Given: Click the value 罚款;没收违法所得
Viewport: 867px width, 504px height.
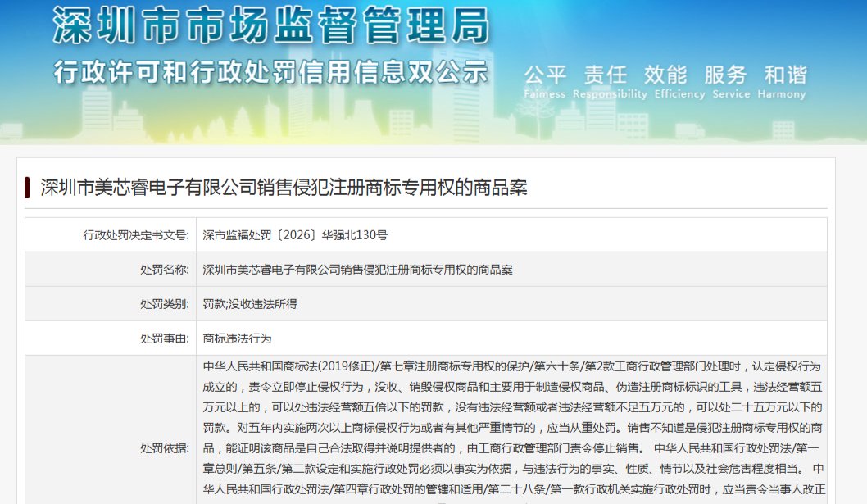Looking at the screenshot, I should (250, 304).
